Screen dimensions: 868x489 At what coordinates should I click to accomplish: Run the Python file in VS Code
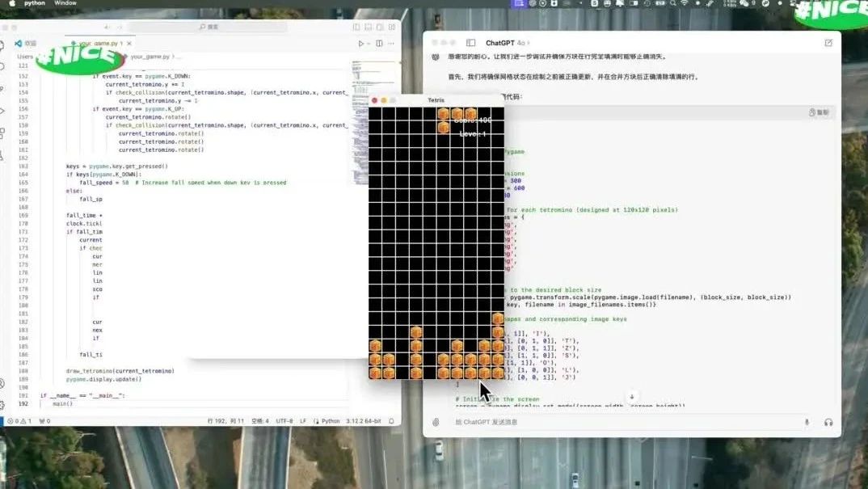point(361,43)
